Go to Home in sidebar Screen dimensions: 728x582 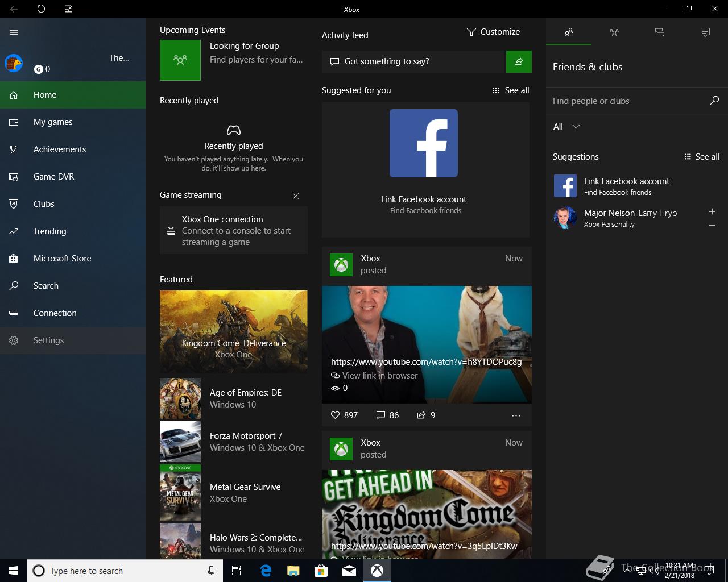[73, 95]
